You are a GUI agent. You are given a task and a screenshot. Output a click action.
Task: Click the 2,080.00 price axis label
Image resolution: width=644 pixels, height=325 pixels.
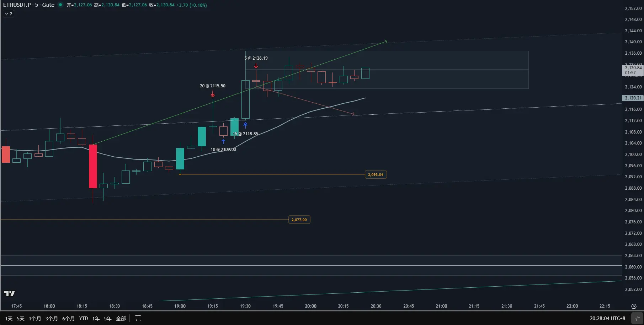pos(633,211)
